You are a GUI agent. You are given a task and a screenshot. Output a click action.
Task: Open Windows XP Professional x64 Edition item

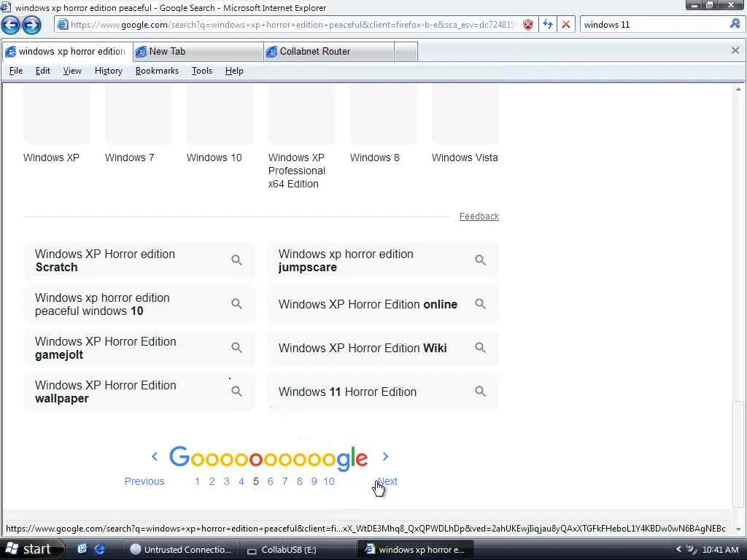tap(301, 137)
